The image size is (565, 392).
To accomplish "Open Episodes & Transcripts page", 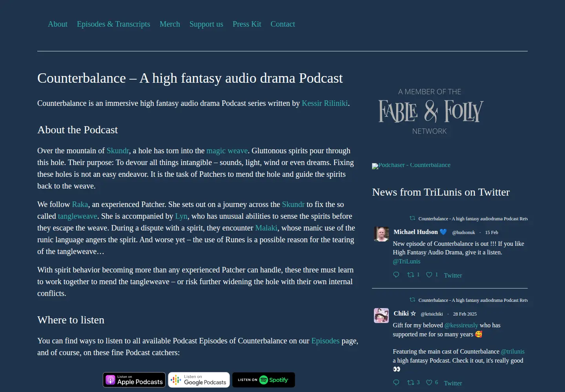I will tap(113, 24).
